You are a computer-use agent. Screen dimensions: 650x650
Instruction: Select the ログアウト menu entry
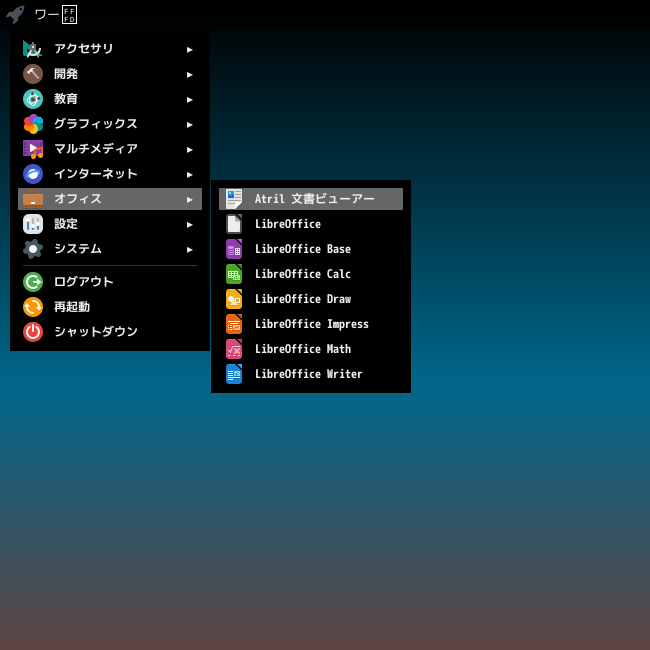110,282
